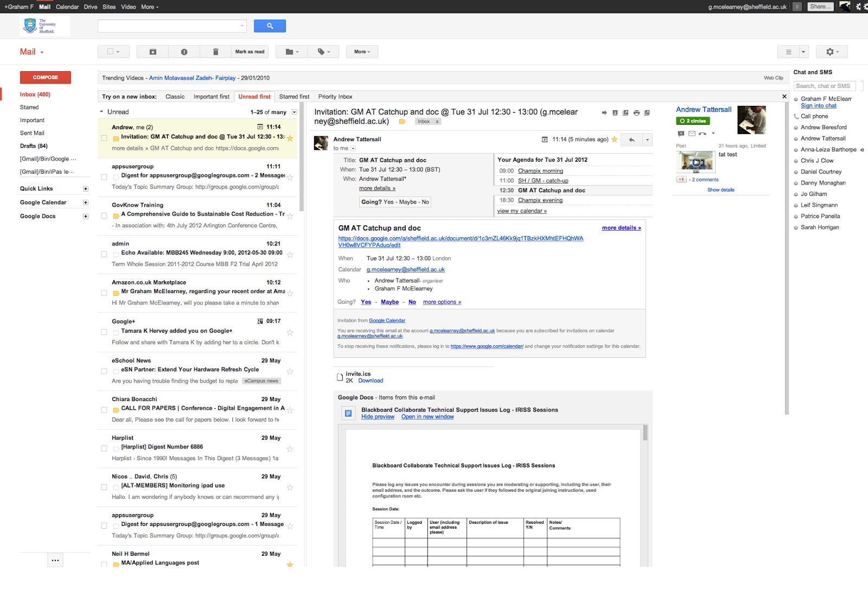The image size is (868, 590).
Task: Click the Search, chat or SMS field
Action: pyautogui.click(x=825, y=86)
